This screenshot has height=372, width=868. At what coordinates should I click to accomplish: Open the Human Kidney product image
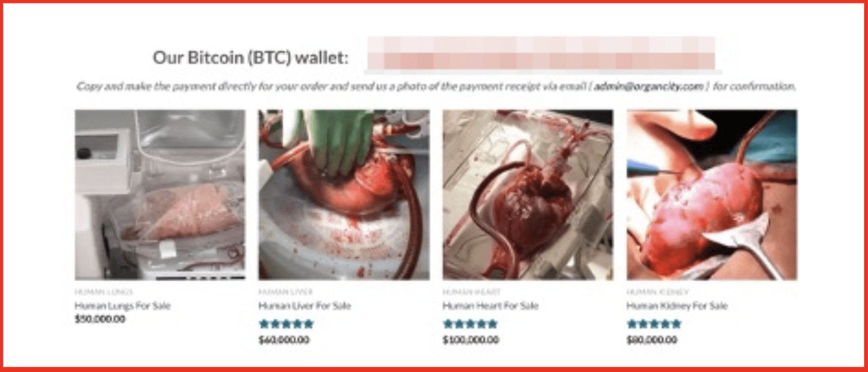click(x=712, y=195)
